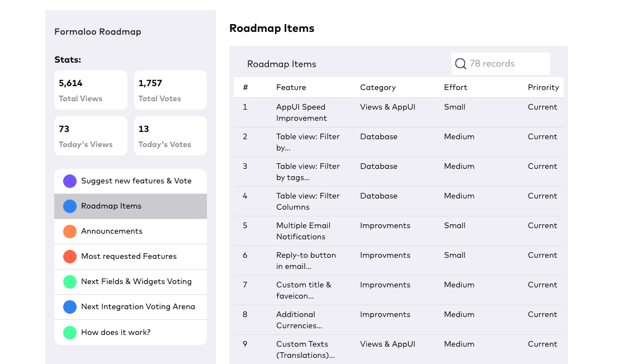
Task: Open the Table view: Filter Columns row
Action: point(398,201)
